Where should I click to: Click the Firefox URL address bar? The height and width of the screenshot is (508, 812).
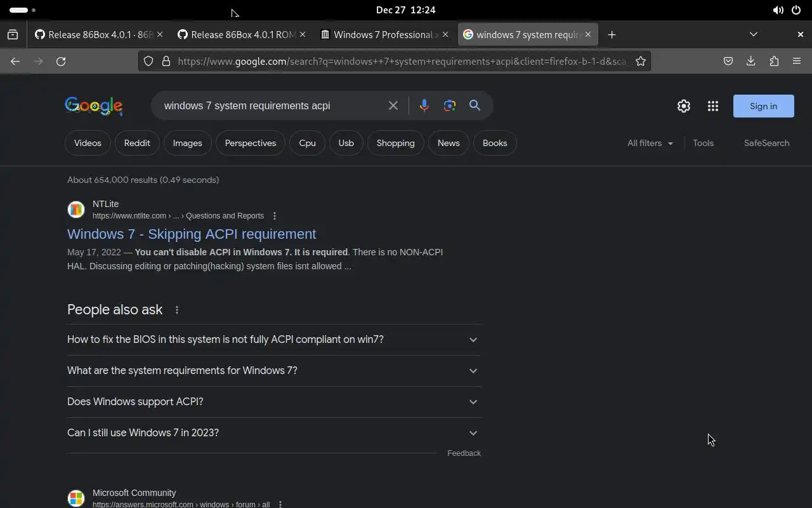tap(401, 61)
